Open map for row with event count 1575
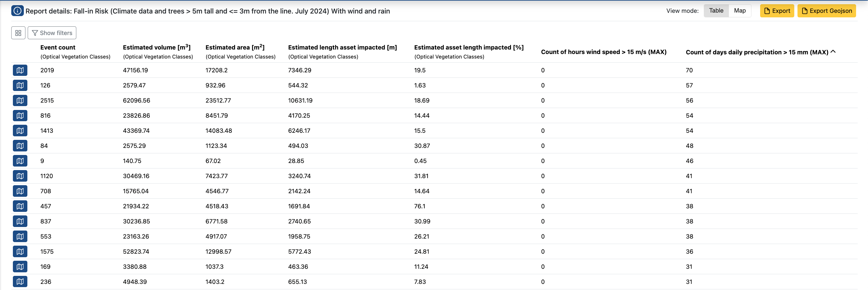Image resolution: width=868 pixels, height=290 pixels. pos(20,252)
